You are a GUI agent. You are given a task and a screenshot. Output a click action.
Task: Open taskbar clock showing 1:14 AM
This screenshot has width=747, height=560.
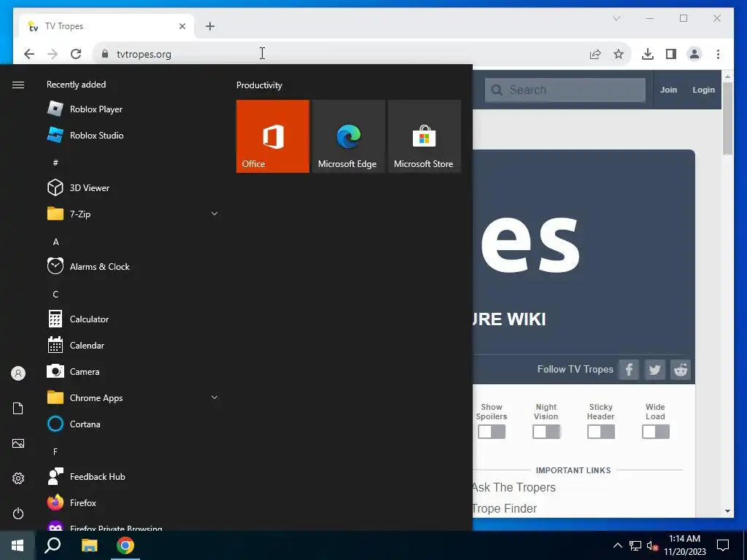(x=684, y=545)
